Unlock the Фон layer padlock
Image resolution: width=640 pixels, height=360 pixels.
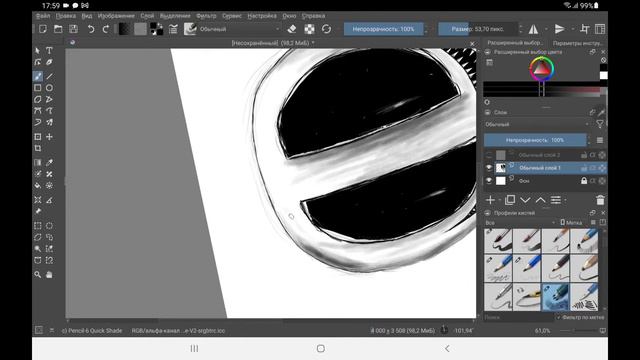click(x=584, y=180)
